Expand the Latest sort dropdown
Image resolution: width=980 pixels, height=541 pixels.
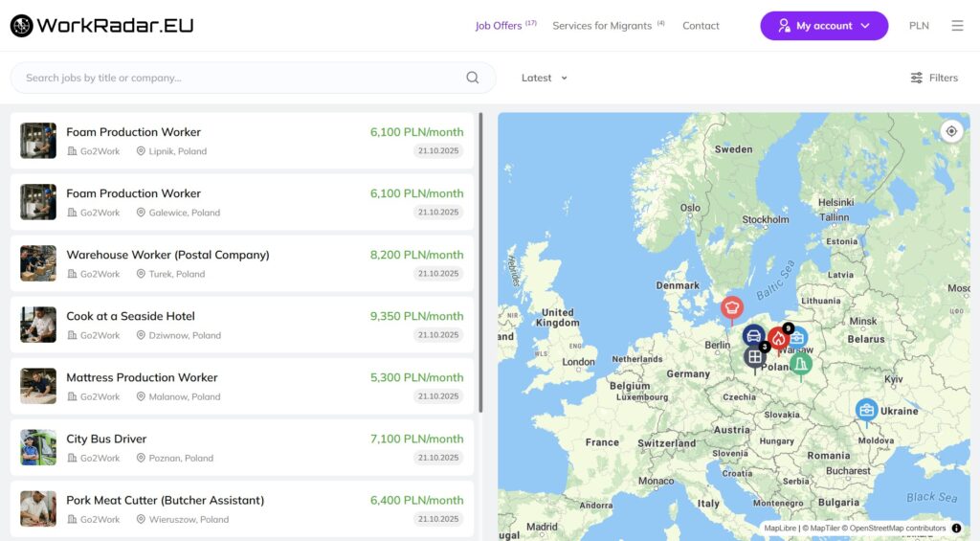[544, 78]
